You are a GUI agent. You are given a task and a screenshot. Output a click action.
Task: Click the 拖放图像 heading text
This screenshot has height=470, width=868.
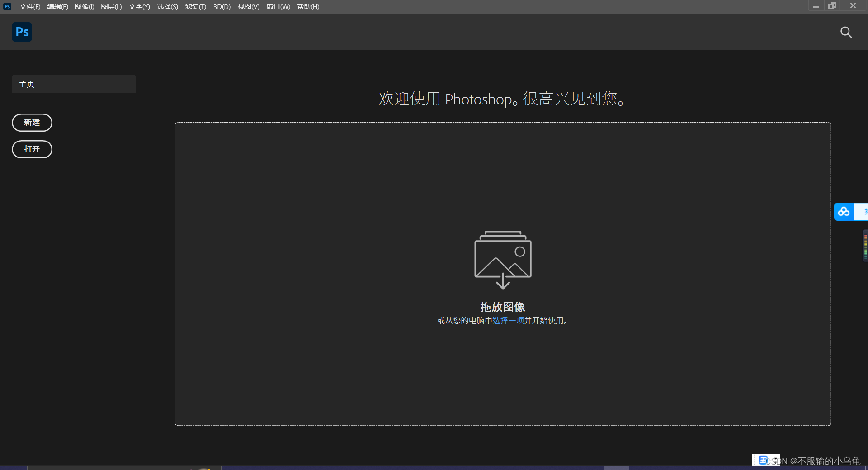503,307
